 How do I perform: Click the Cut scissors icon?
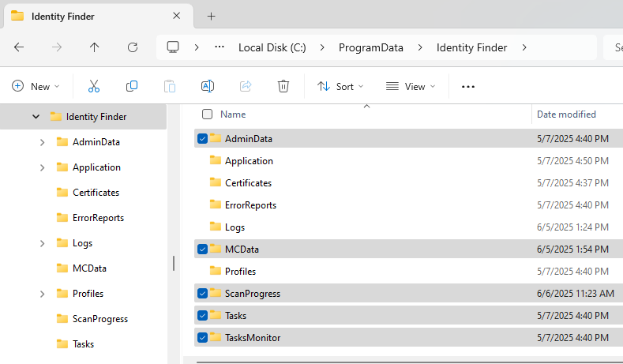pos(94,86)
